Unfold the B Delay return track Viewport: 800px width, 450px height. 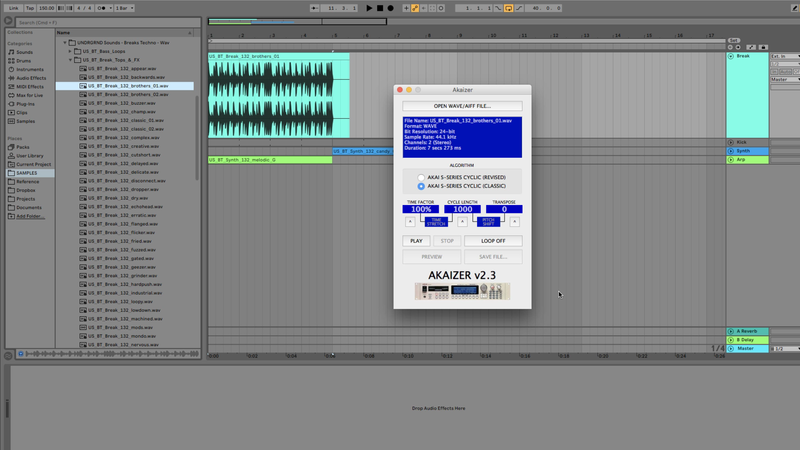pos(731,340)
